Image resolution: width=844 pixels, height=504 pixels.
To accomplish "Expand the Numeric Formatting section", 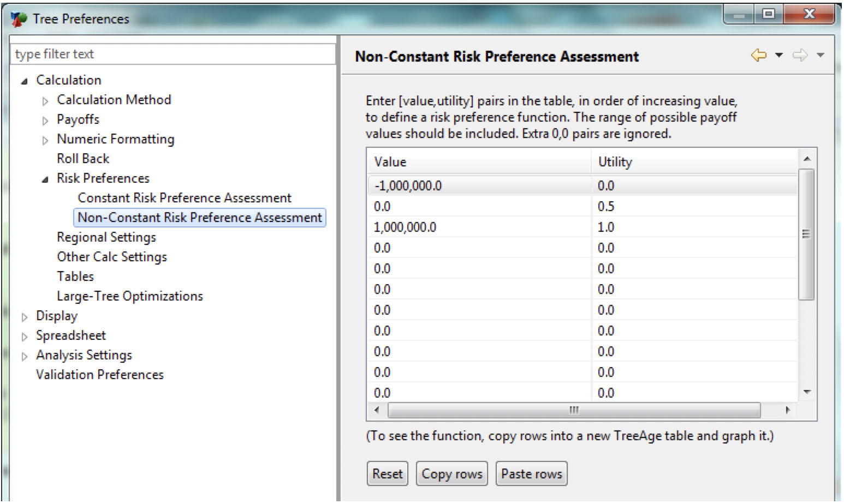I will coord(46,139).
